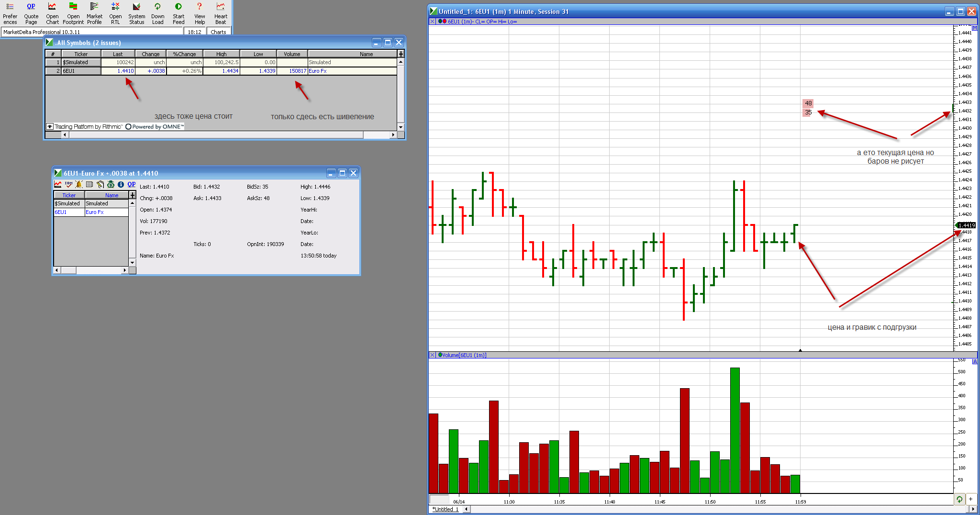Close the 6EU1 price pane with its X box
Screen dimensions: 980x515
[433, 22]
